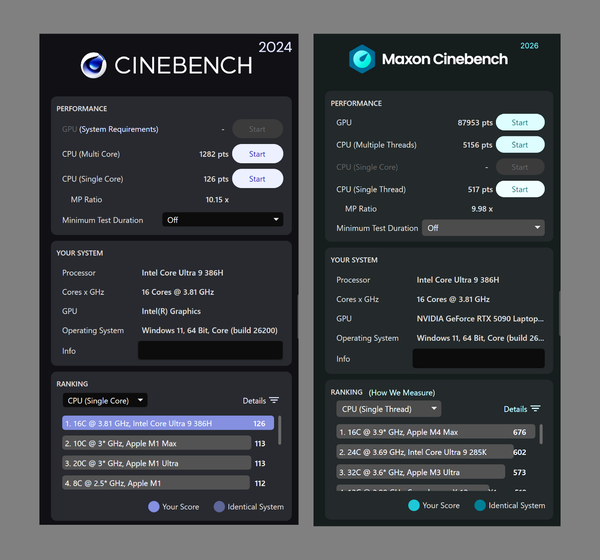Image resolution: width=600 pixels, height=560 pixels.
Task: Click the 87953 pts GPU score
Action: coord(475,122)
